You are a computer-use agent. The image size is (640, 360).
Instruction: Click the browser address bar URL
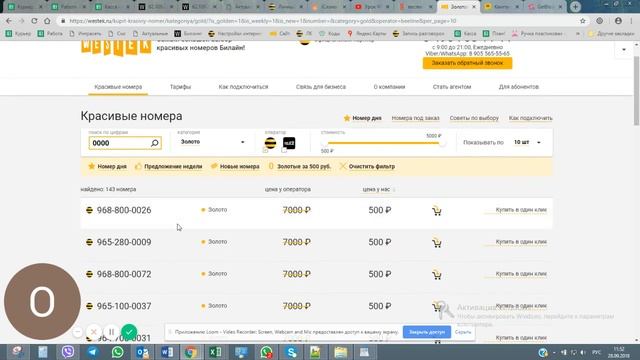[x=262, y=21]
